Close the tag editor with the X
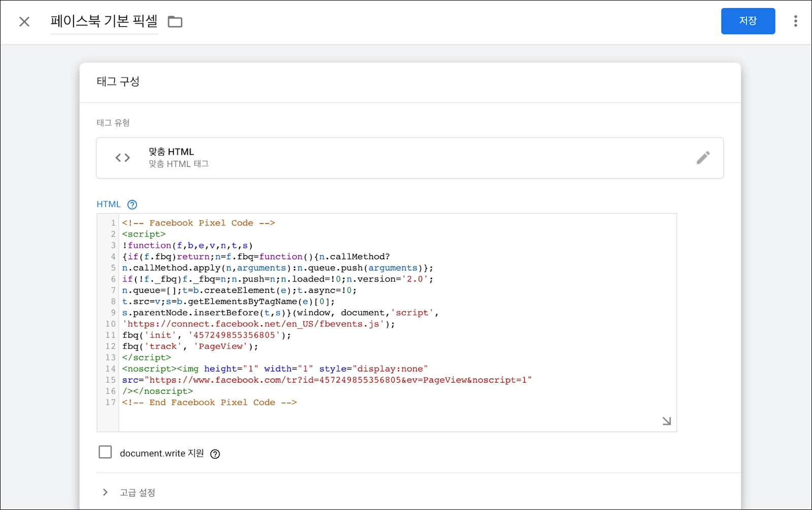This screenshot has height=510, width=812. [x=24, y=22]
